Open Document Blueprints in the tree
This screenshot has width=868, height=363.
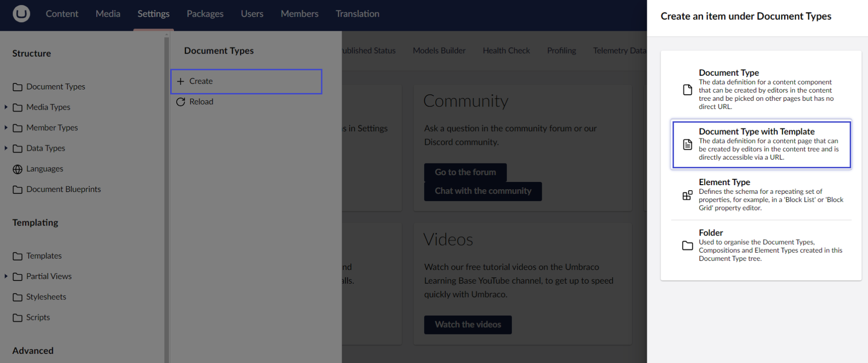pyautogui.click(x=63, y=189)
